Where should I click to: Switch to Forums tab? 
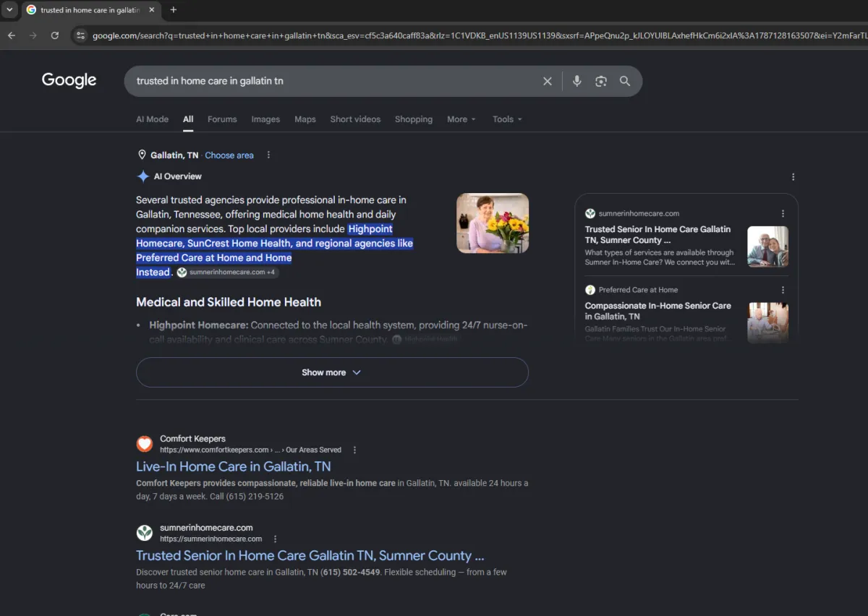coord(222,119)
